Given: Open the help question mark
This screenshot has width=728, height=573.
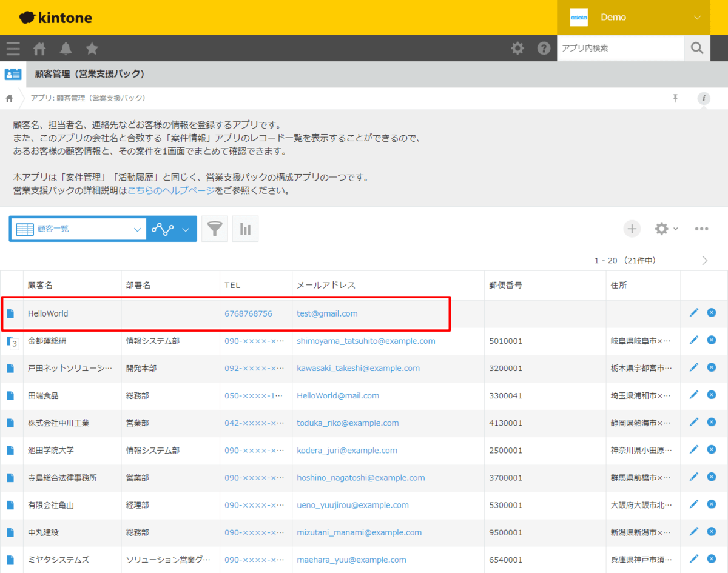Looking at the screenshot, I should tap(544, 49).
